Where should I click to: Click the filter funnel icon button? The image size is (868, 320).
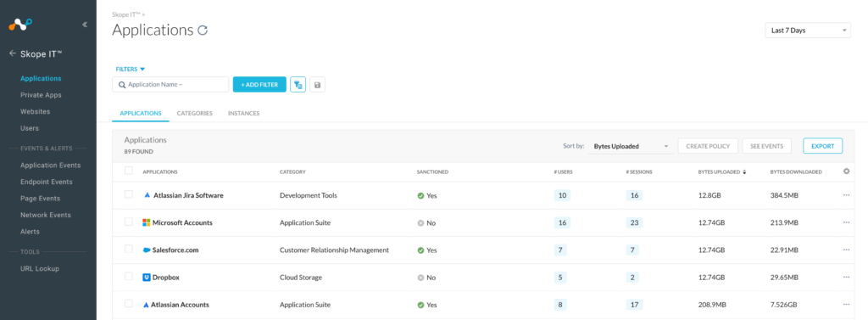(298, 84)
